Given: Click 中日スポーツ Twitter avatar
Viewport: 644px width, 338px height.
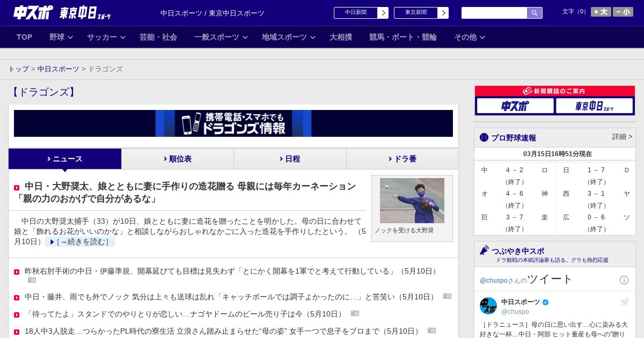Looking at the screenshot, I should [x=488, y=306].
